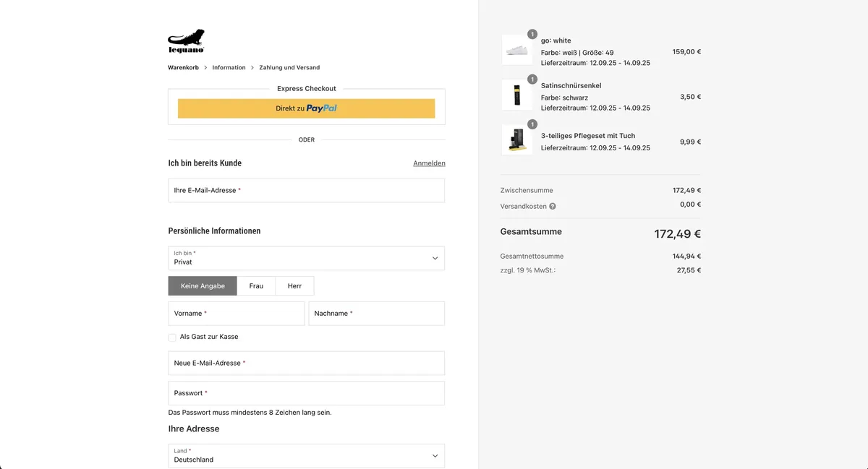Click the PayPal logo in express checkout
Screen dimensions: 868x469
(321, 108)
